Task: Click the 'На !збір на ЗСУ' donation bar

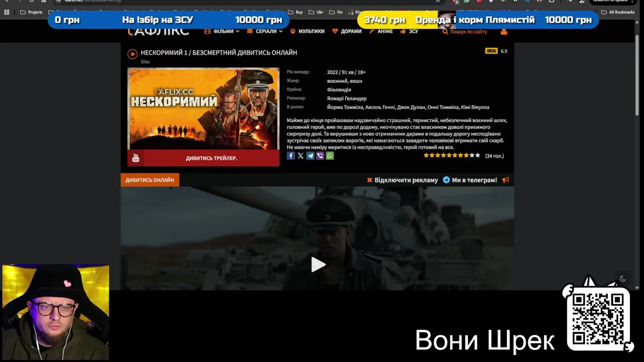Action: 169,20
